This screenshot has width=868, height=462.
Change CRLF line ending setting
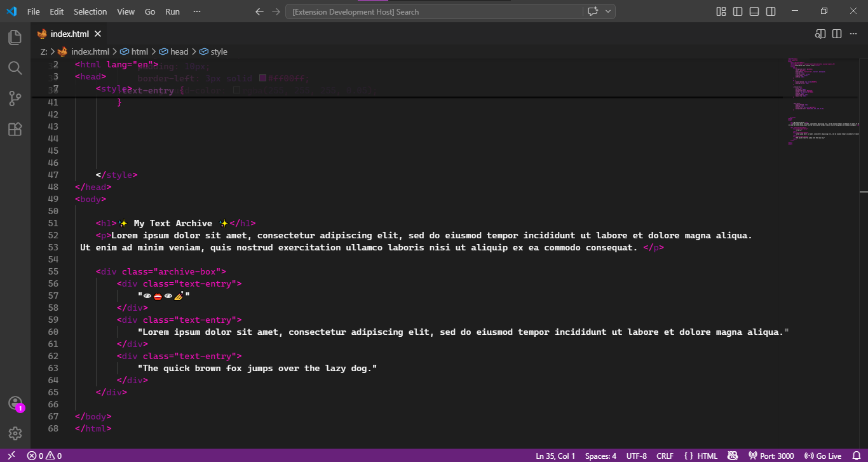pos(665,456)
